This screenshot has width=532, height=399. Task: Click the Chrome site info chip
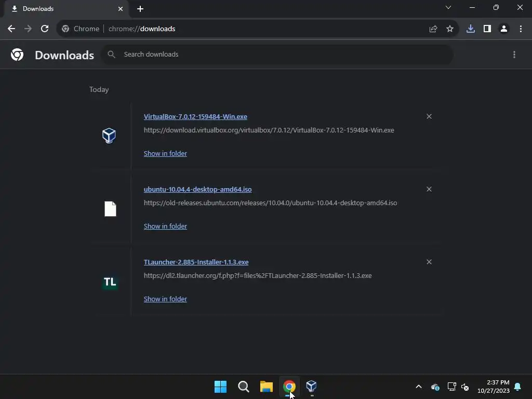tap(81, 29)
